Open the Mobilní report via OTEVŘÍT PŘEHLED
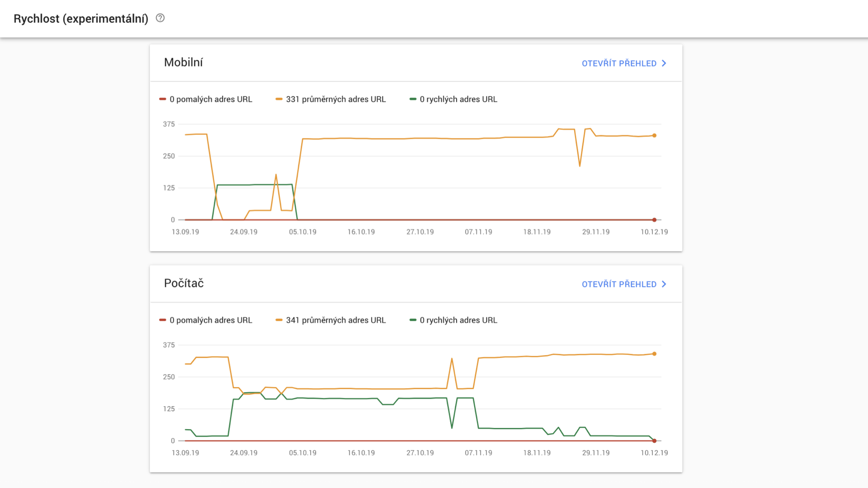 (x=618, y=63)
